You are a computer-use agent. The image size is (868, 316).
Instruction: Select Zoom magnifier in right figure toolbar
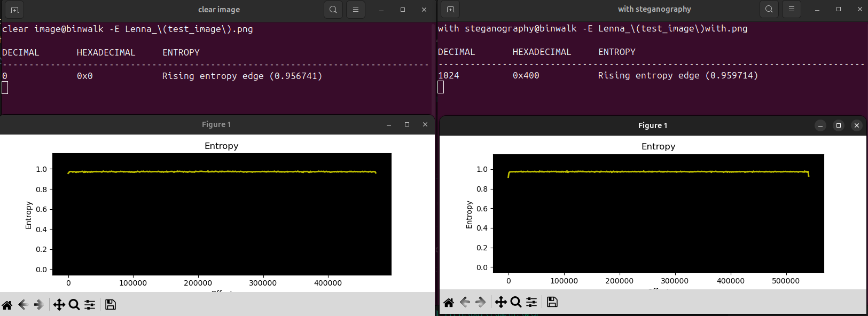coord(516,303)
